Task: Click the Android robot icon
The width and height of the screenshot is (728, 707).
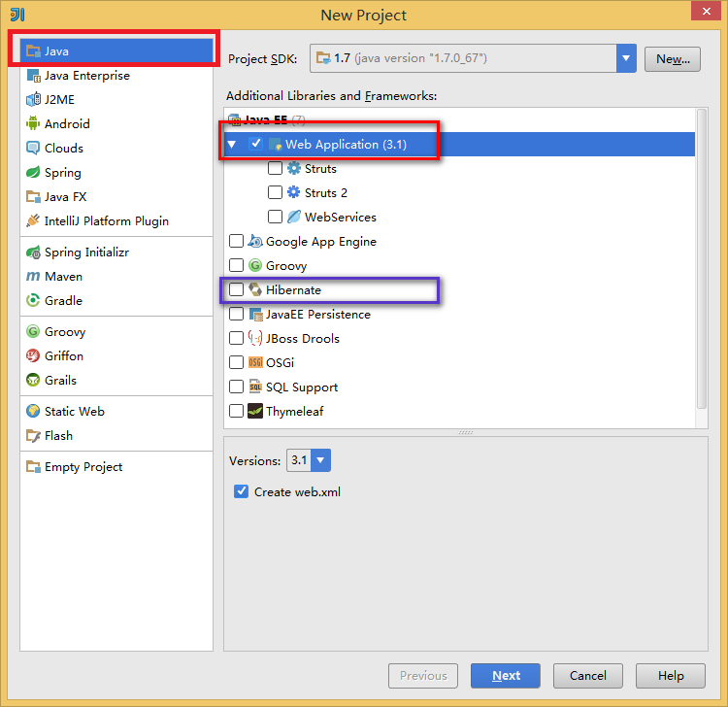Action: point(33,123)
